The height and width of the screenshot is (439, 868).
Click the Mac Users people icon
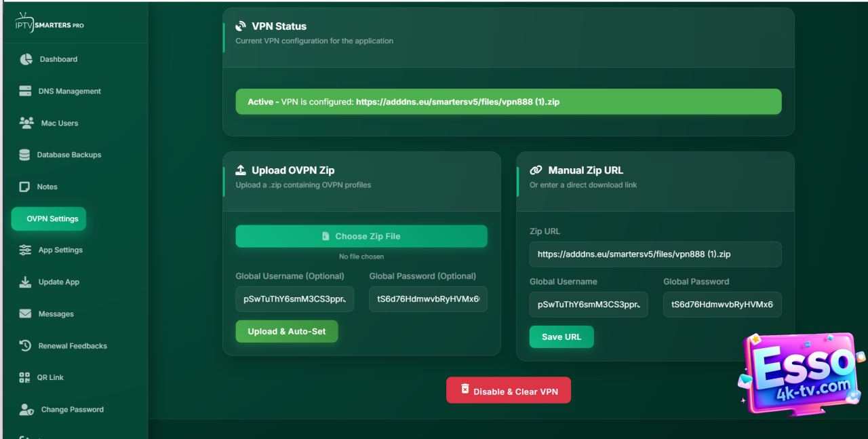[x=26, y=123]
